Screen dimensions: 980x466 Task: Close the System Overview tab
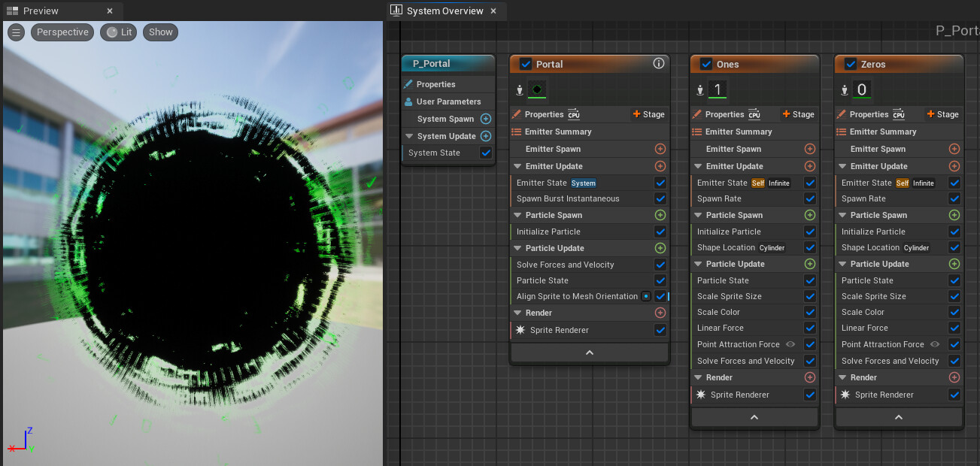pos(493,11)
